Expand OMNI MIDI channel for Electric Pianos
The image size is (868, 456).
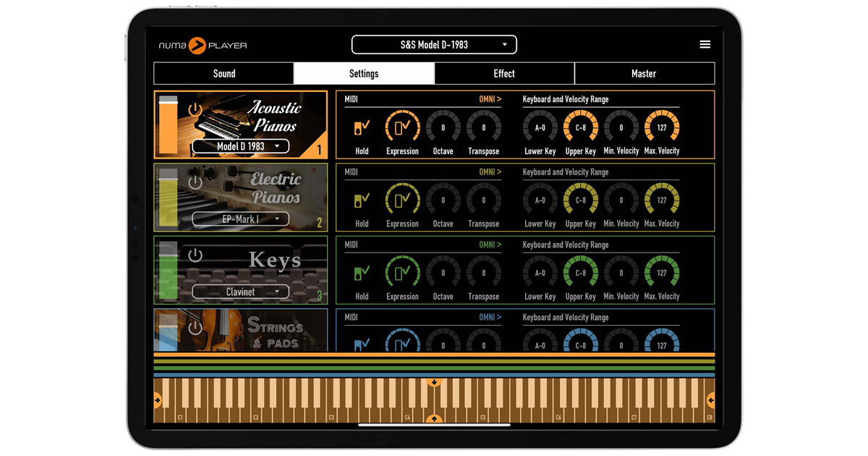point(490,172)
